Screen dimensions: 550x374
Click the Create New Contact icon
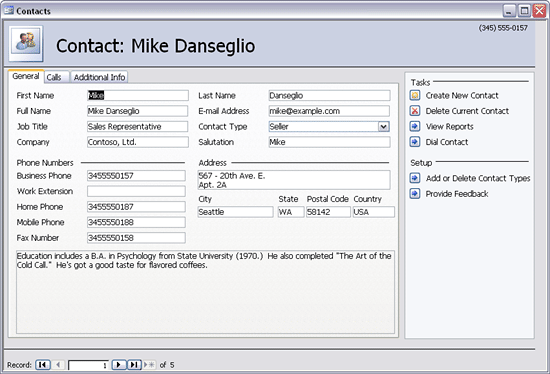tap(415, 95)
